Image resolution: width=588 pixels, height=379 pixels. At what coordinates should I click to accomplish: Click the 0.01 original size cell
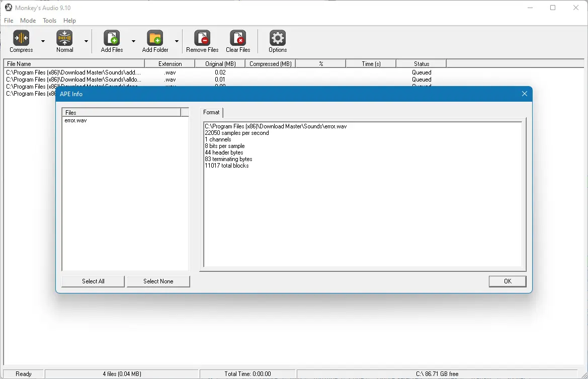(220, 80)
